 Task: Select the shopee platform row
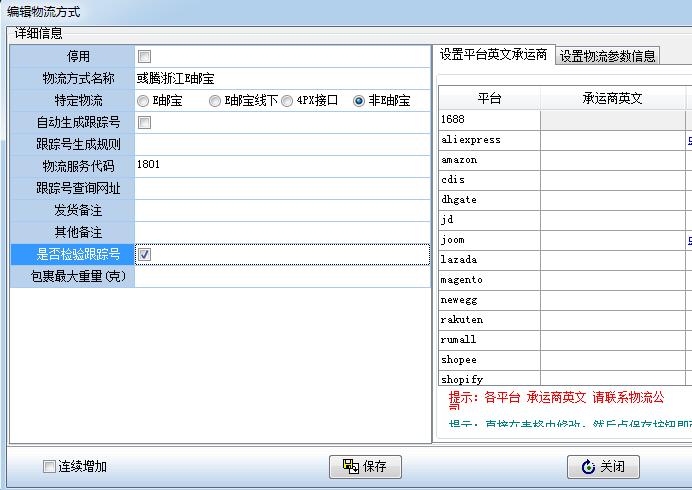pos(489,360)
